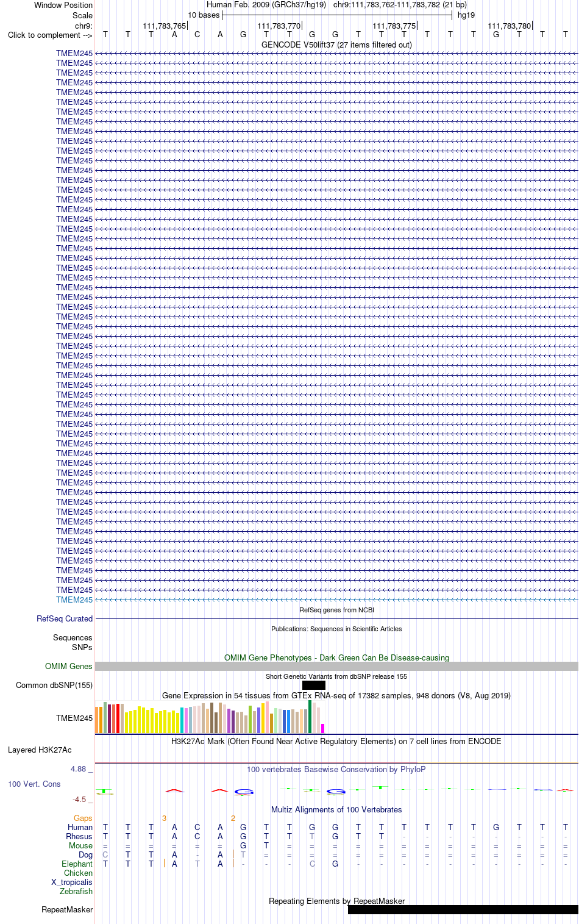Click 'Repeating Elements by RepeatMasker' title

(x=336, y=901)
